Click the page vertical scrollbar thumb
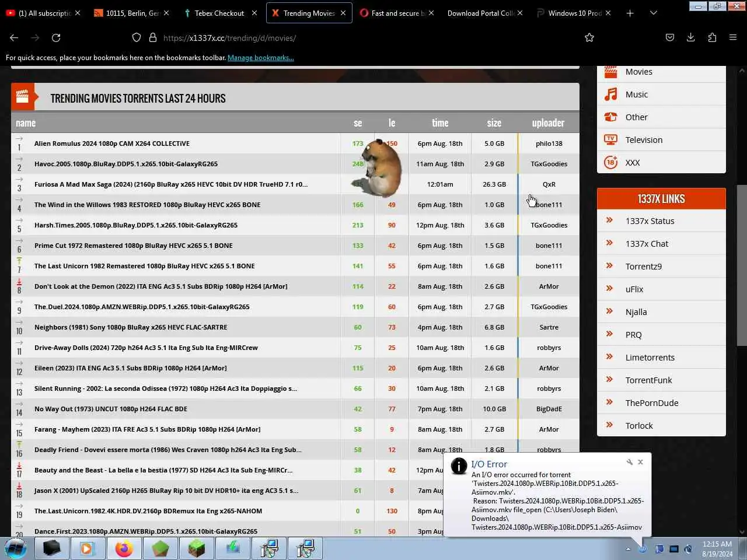Image resolution: width=747 pixels, height=560 pixels. point(742,265)
